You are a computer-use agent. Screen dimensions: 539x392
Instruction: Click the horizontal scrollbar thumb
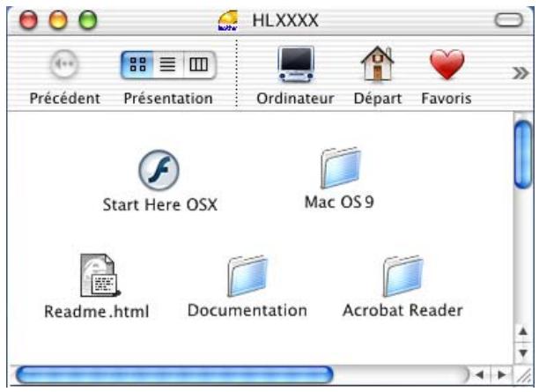pyautogui.click(x=174, y=374)
